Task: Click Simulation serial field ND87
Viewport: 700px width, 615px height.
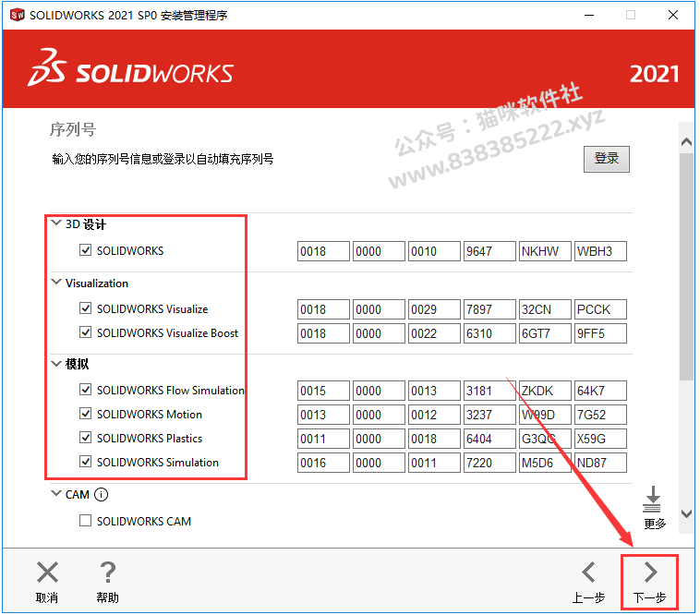Action: pyautogui.click(x=601, y=464)
